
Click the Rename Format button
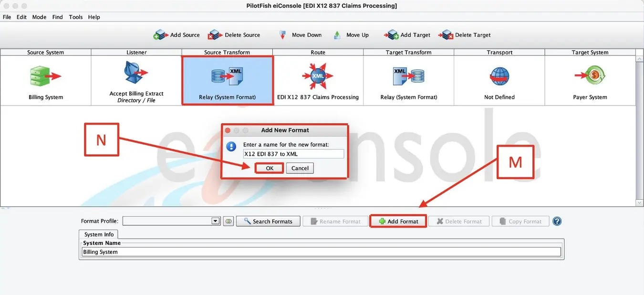(335, 221)
